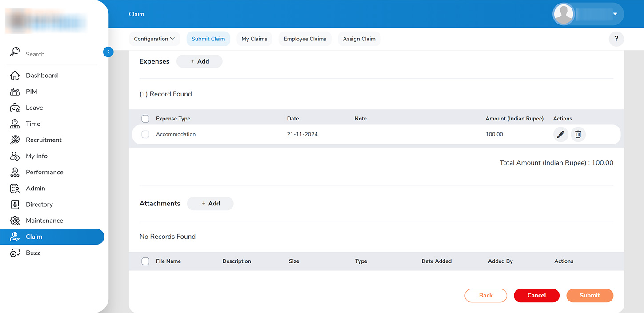Screen dimensions: 644x313
Task: Open the Employee Claims tab
Action: [x=305, y=39]
